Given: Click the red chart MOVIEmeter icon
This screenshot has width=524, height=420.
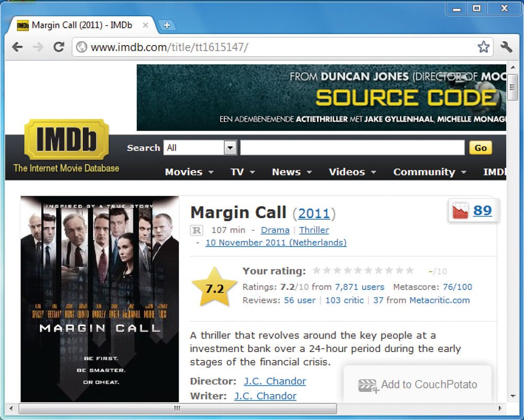Looking at the screenshot, I should pyautogui.click(x=460, y=211).
